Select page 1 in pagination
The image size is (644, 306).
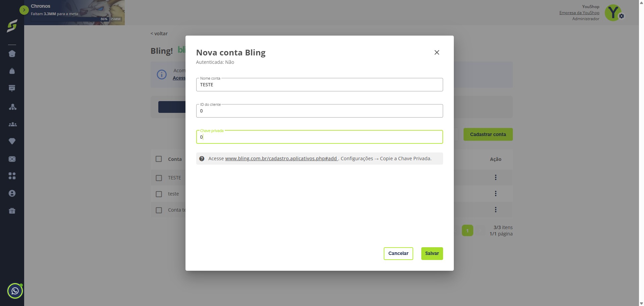(468, 230)
